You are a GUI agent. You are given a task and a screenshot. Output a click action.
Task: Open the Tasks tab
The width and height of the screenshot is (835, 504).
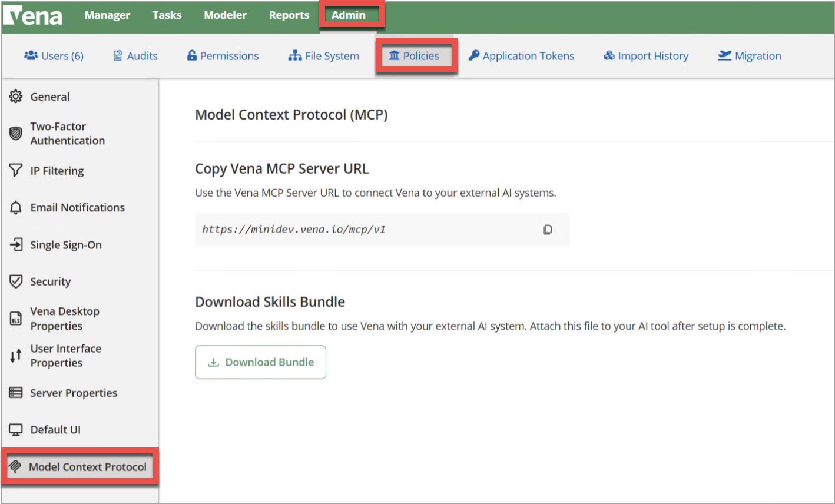pyautogui.click(x=167, y=15)
